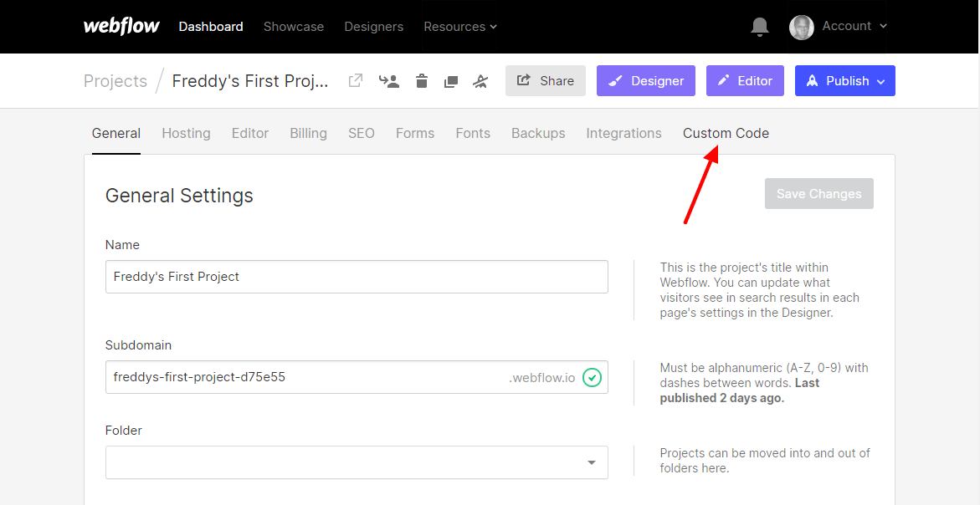The image size is (980, 505).
Task: Switch to the Fonts tab
Action: tap(473, 133)
